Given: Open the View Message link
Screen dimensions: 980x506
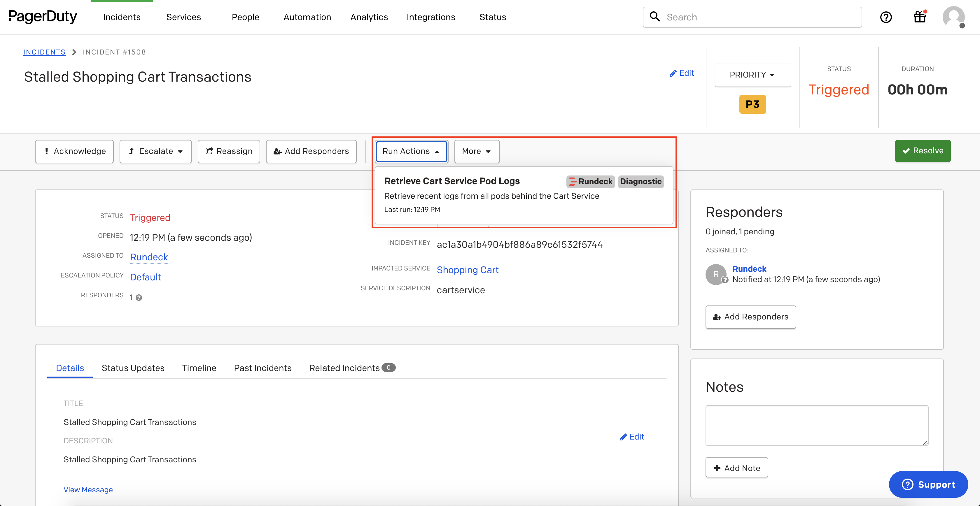Looking at the screenshot, I should pos(88,490).
